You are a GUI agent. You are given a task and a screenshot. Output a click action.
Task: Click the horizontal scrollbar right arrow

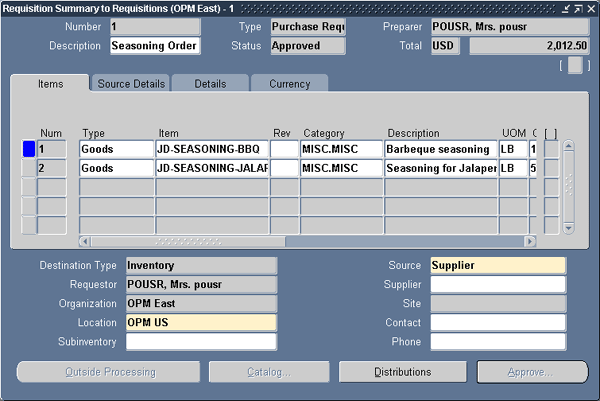tap(530, 241)
